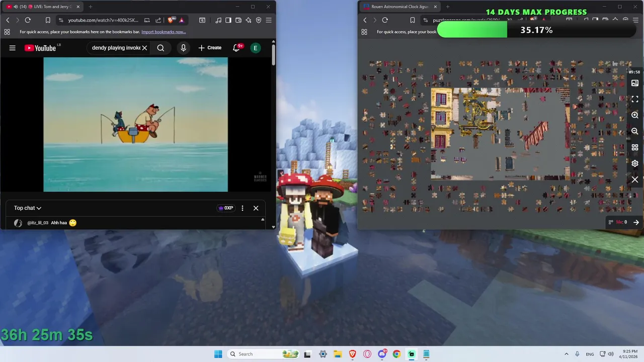
Task: Click the Create button on YouTube
Action: (210, 48)
